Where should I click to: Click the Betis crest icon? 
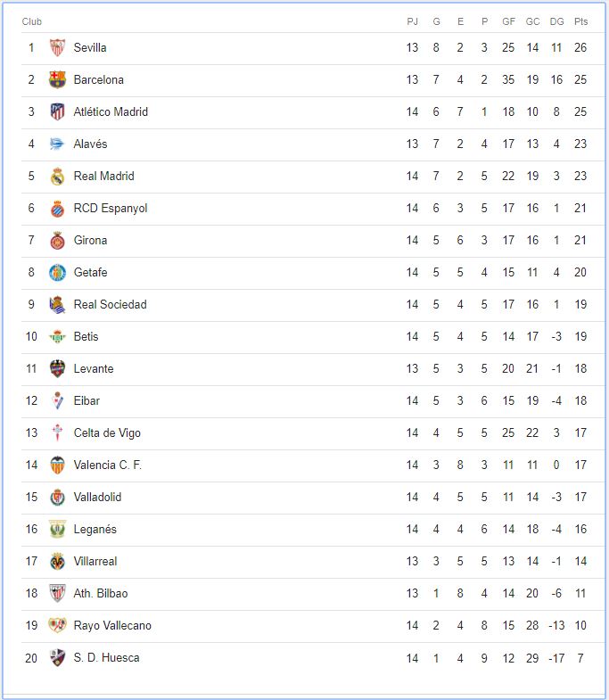click(x=57, y=336)
